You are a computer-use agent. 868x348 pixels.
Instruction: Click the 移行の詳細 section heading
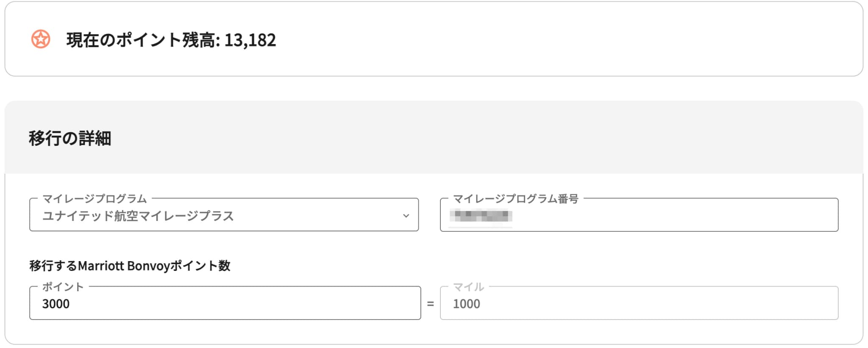(70, 138)
